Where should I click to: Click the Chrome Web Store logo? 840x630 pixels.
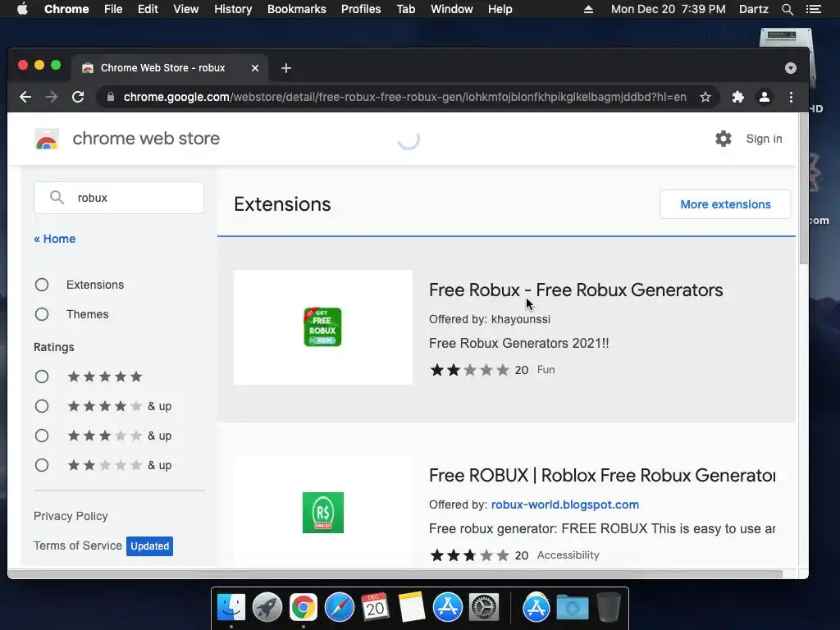pos(47,139)
